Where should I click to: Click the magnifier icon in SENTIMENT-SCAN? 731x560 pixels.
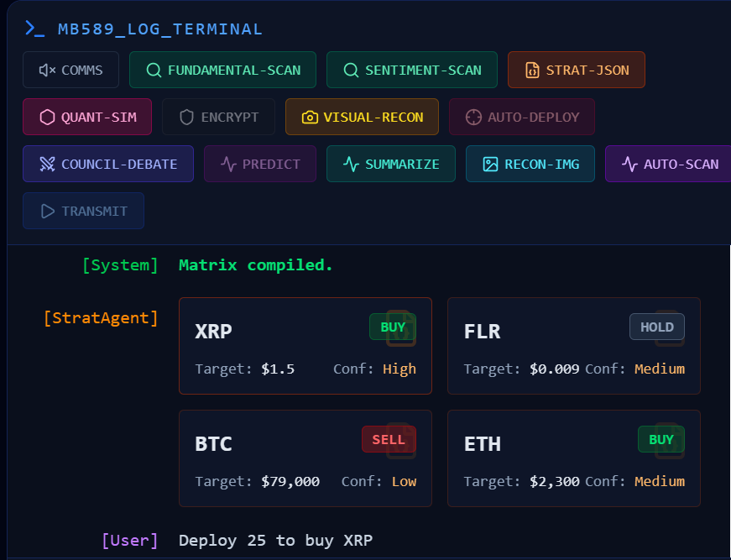[351, 71]
